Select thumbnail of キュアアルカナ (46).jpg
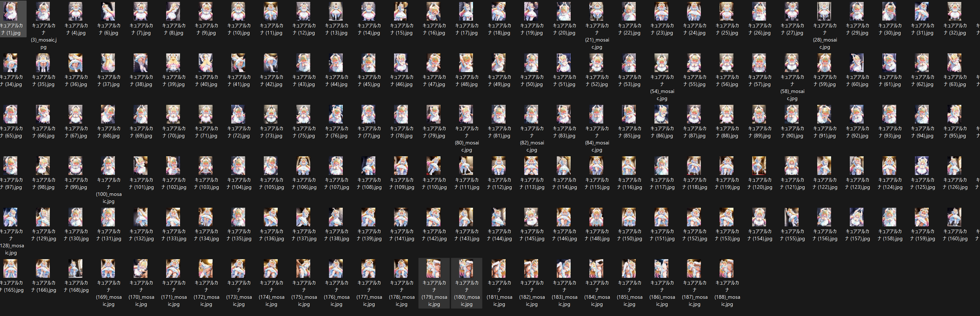Screen dimensions: 980x316 (x=401, y=63)
